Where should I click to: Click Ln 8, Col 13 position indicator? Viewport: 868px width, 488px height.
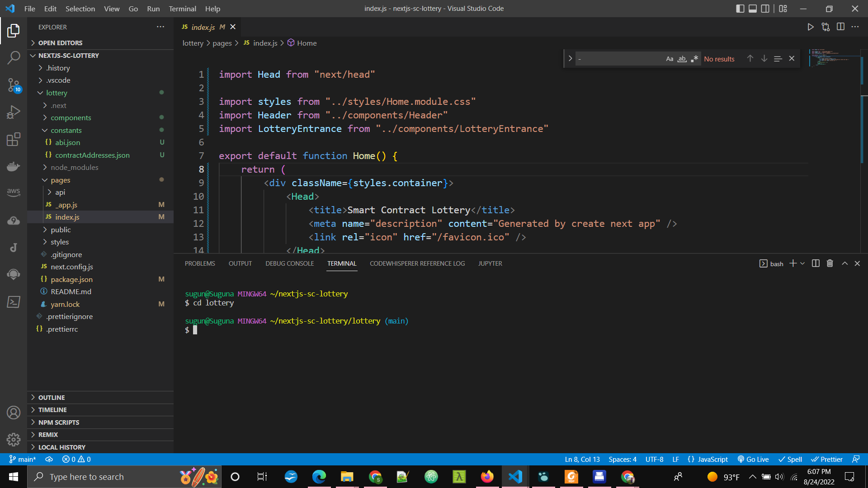[582, 459]
